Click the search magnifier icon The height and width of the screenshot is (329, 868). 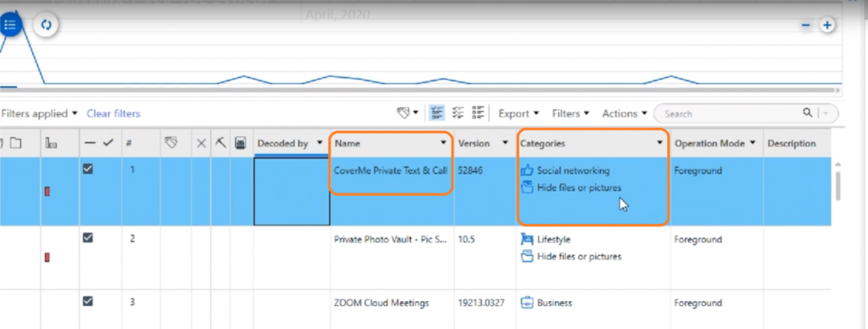click(x=808, y=113)
